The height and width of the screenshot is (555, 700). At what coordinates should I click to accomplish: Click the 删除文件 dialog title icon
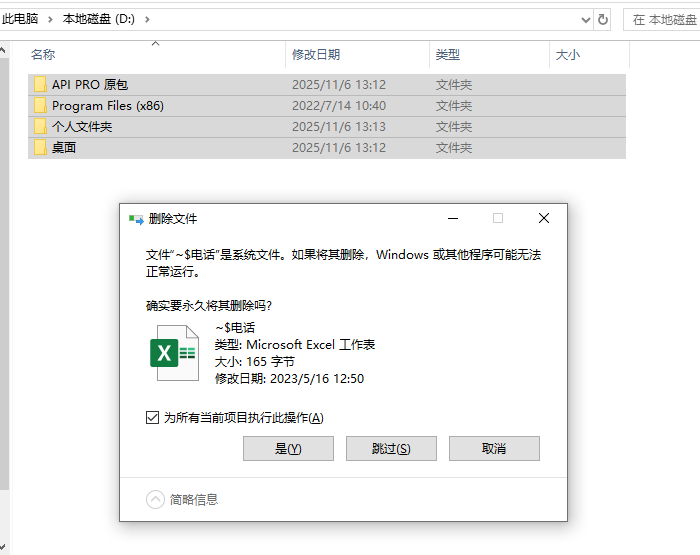[136, 219]
